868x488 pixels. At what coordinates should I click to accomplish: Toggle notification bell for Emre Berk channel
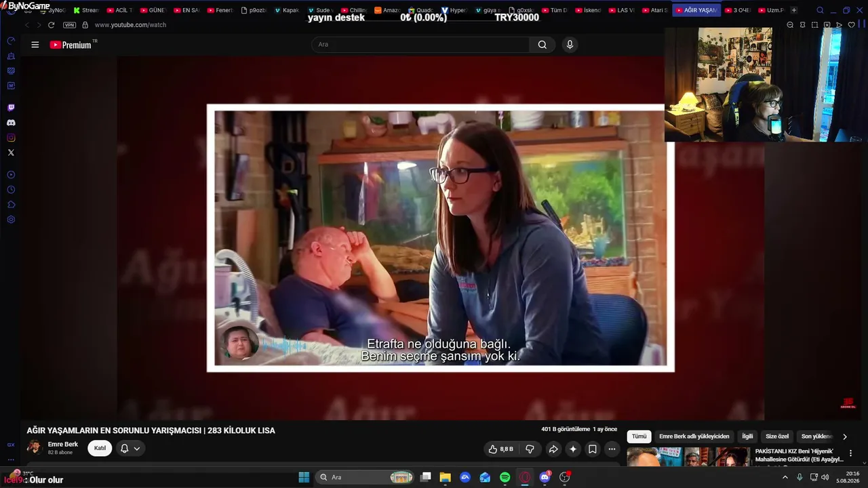click(x=125, y=449)
